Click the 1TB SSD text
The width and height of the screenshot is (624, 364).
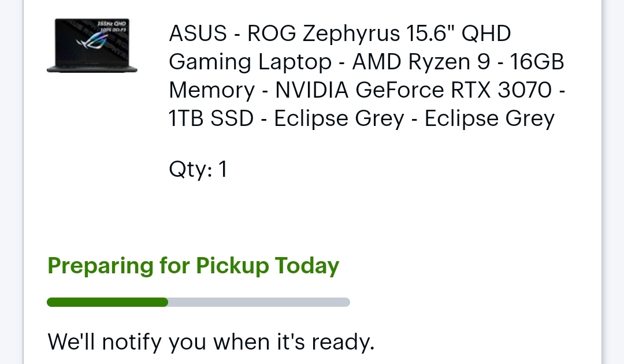click(211, 118)
